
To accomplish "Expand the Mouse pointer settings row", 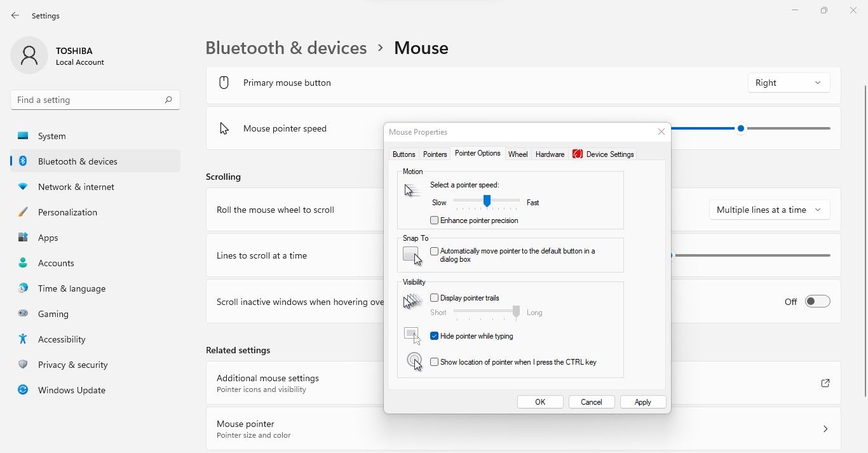I will coord(825,429).
